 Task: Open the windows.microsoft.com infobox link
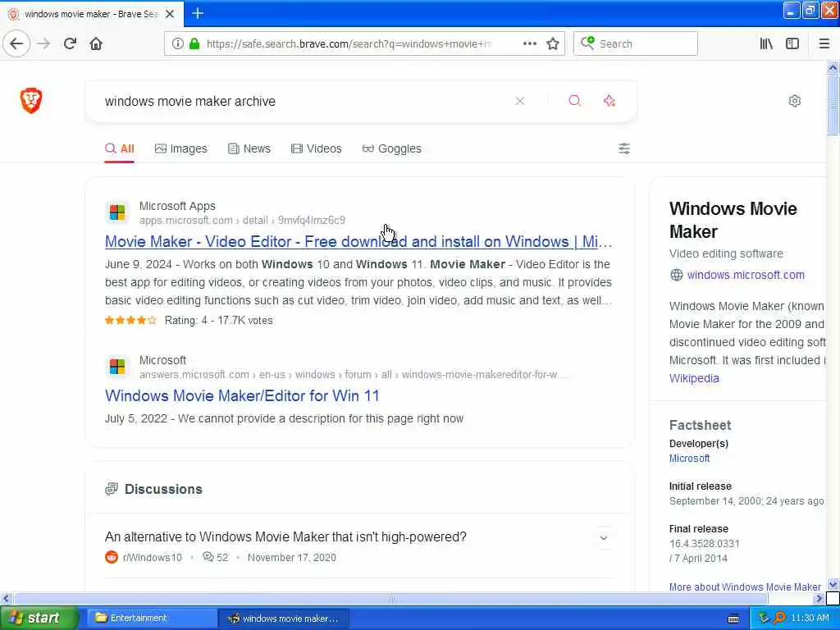point(746,275)
